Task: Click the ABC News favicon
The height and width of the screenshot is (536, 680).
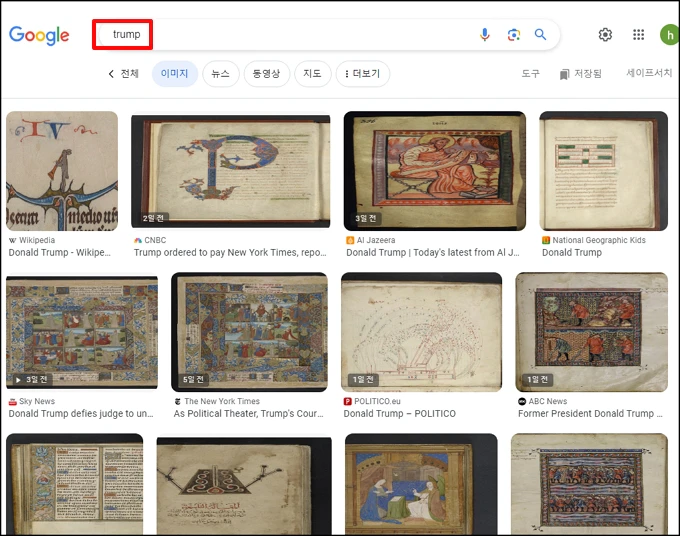Action: coord(522,402)
